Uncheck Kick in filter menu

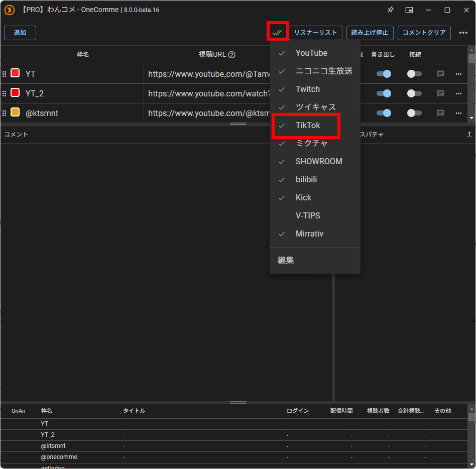[x=315, y=198]
